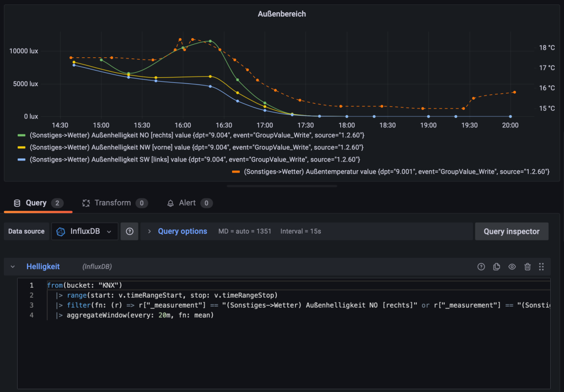Open help for the Helligkeit query
Image resolution: width=564 pixels, height=392 pixels.
[x=481, y=266]
